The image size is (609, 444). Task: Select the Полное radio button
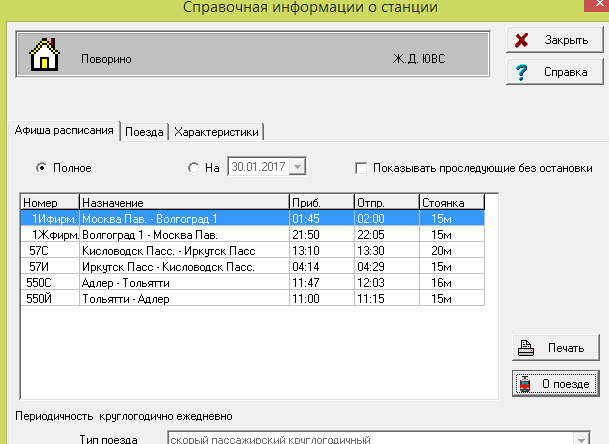[x=42, y=168]
